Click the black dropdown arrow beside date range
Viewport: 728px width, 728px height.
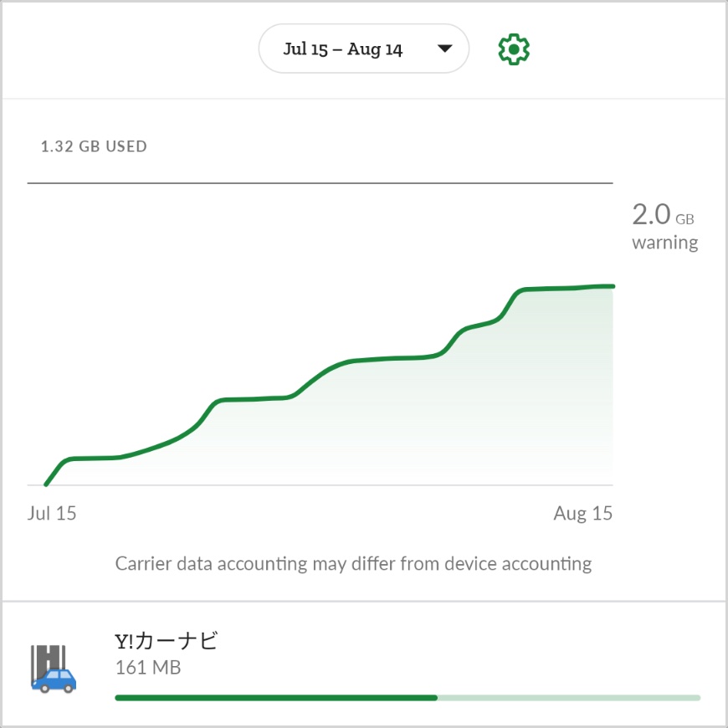445,49
